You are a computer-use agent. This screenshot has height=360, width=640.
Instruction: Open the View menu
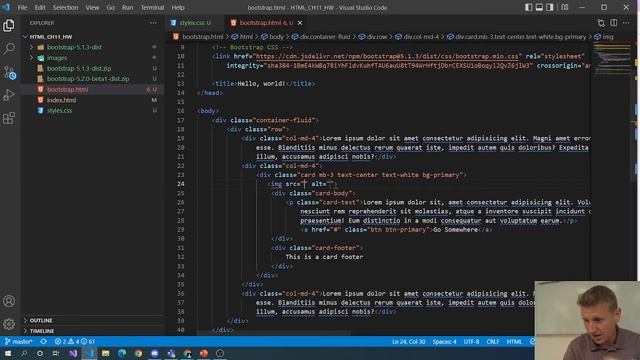(92, 7)
